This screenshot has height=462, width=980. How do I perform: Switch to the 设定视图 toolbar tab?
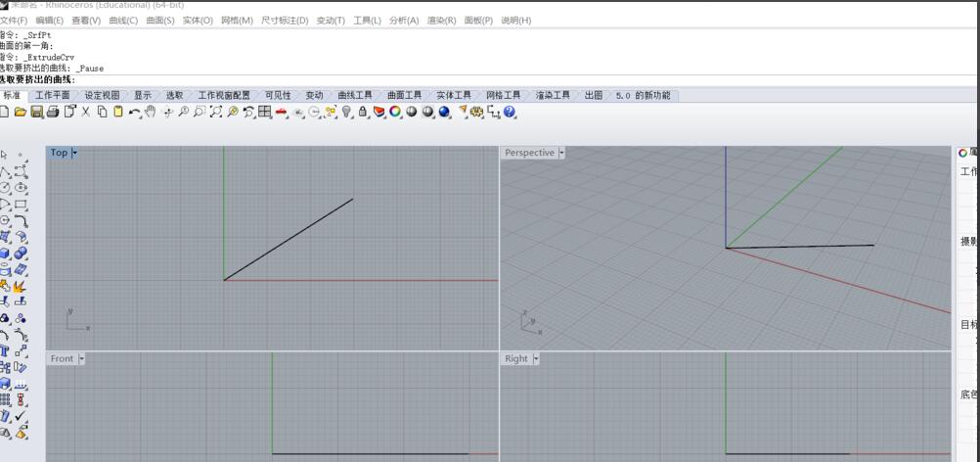(x=102, y=96)
